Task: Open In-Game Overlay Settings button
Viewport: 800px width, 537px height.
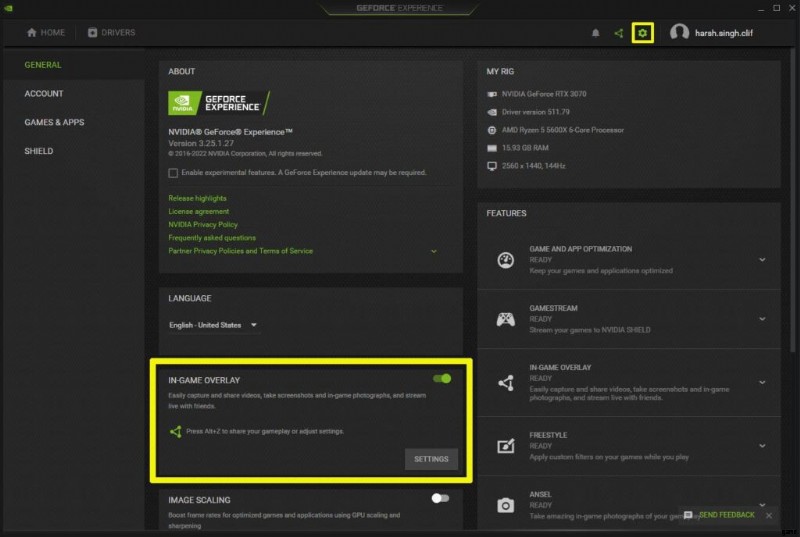Action: point(431,459)
